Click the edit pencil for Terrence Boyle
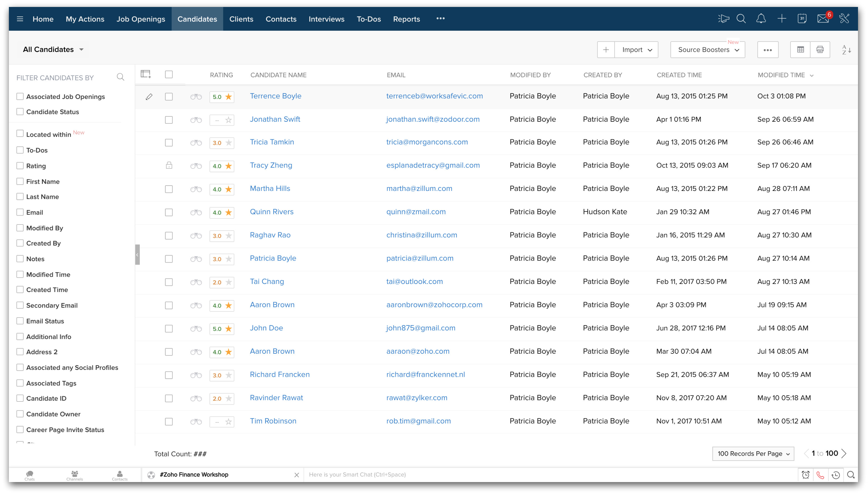This screenshot has height=494, width=868. [x=149, y=97]
